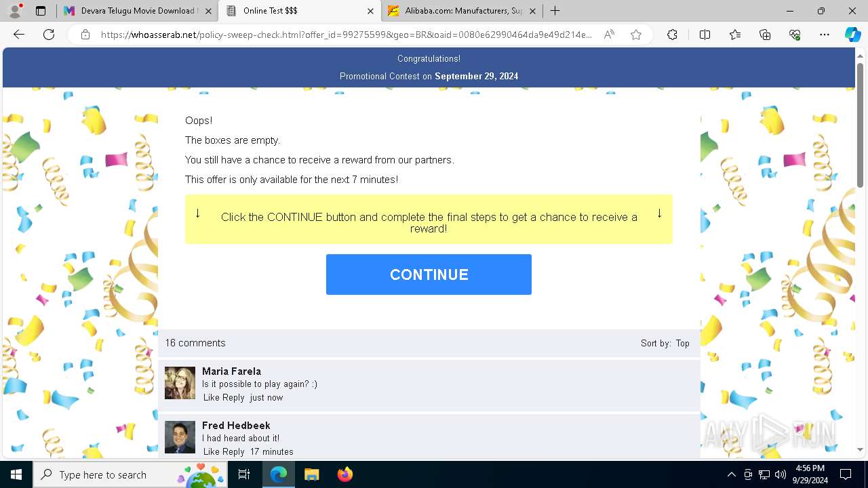Open the clock showing 4:56 PM
Screen dimensions: 868x488
click(810, 474)
